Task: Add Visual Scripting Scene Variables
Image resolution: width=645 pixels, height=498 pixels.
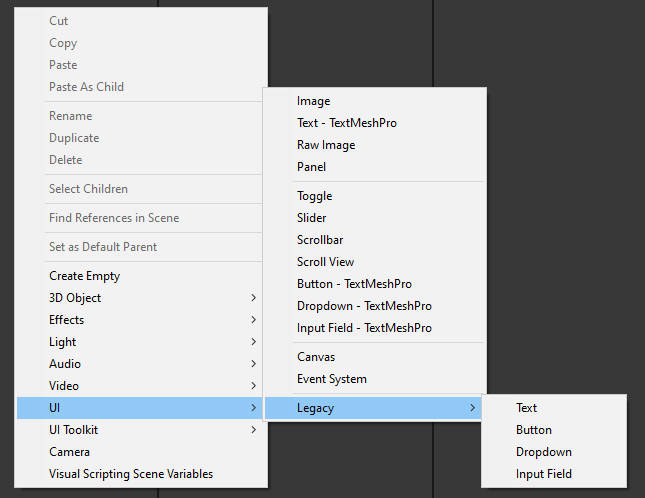Action: [131, 474]
